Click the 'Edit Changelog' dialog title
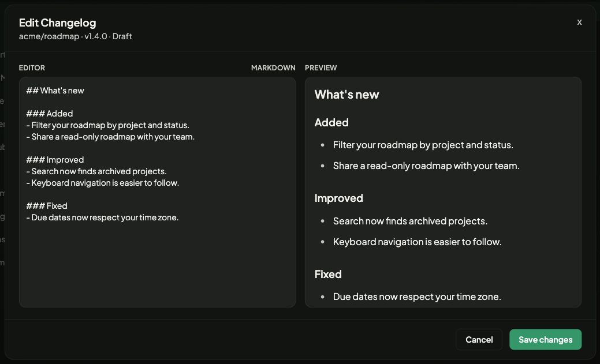The image size is (600, 364). point(57,22)
